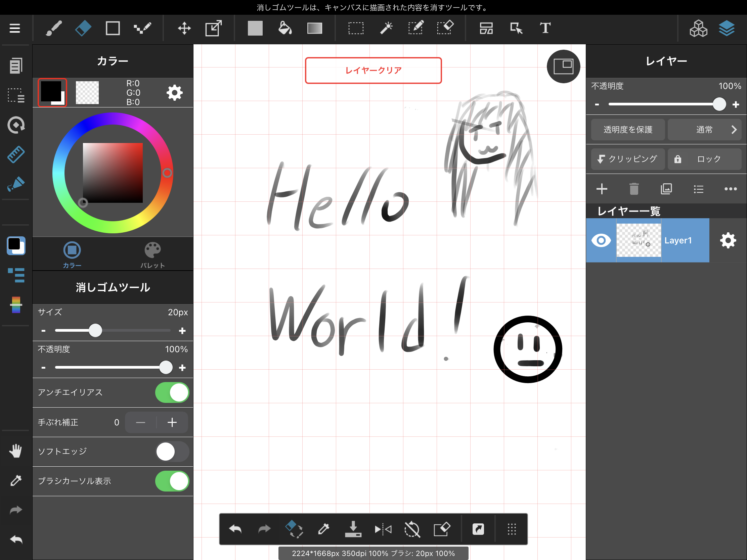Open the hamburger main menu

(x=15, y=28)
